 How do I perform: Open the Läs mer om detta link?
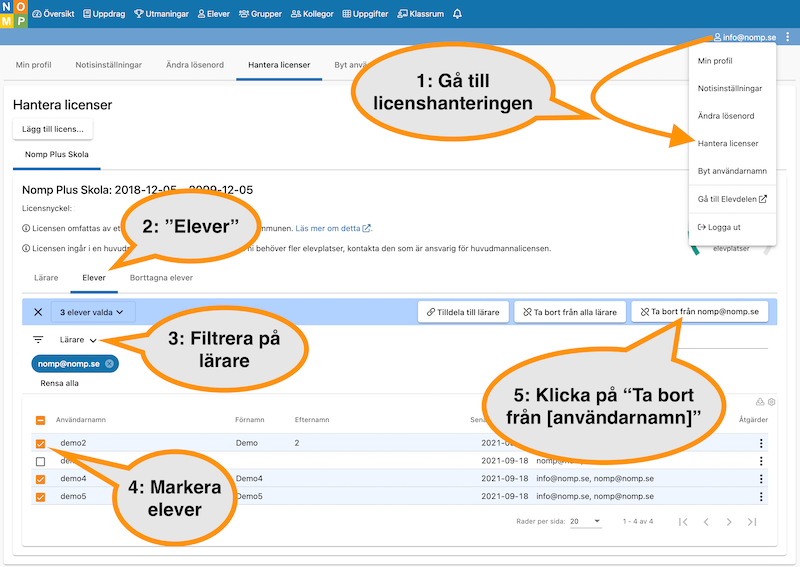(333, 229)
